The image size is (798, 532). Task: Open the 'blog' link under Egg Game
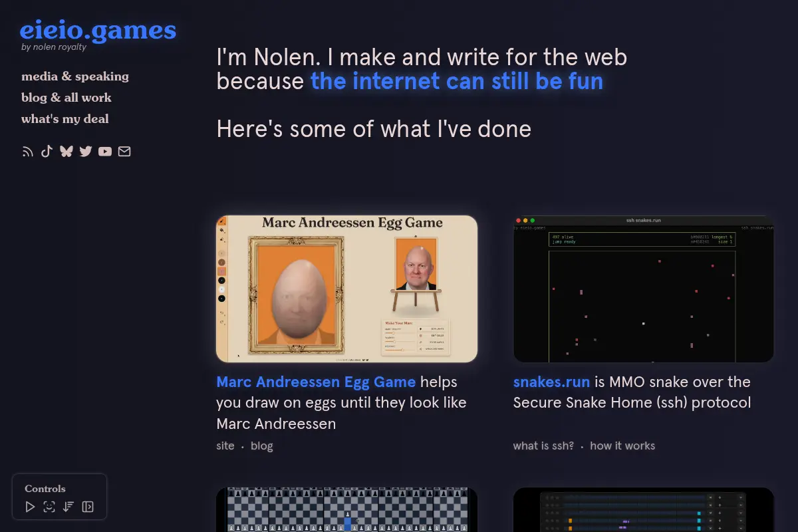(262, 446)
